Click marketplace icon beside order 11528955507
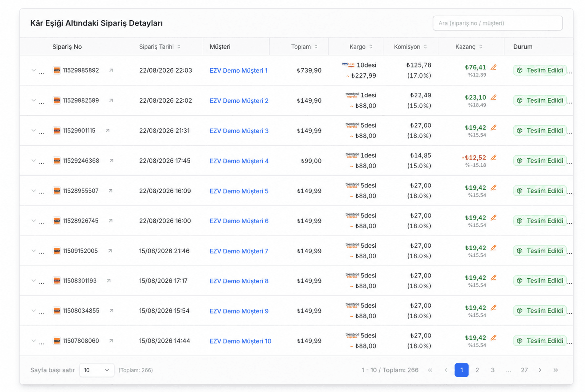This screenshot has width=585, height=392. (57, 190)
